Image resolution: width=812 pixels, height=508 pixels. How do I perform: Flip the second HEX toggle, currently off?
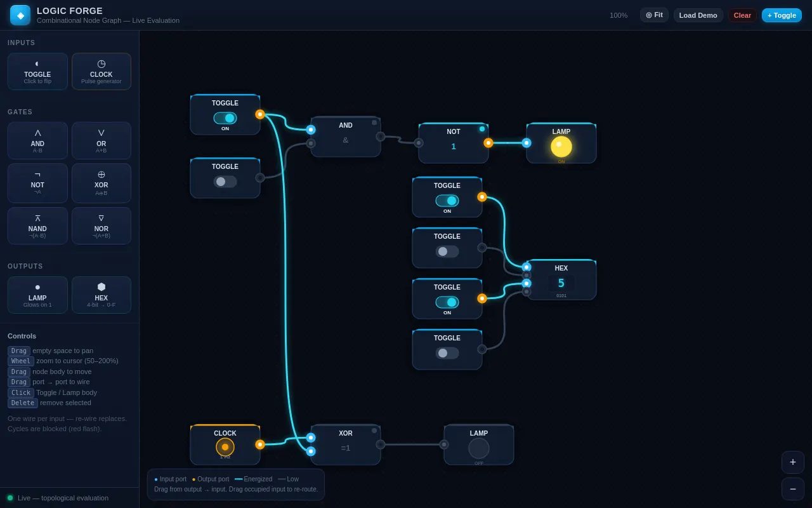(x=447, y=251)
